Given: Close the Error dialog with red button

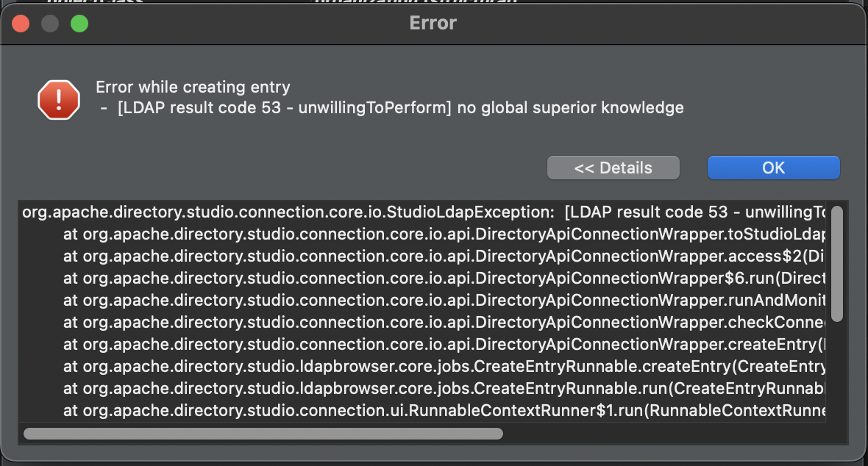Looking at the screenshot, I should click(21, 24).
